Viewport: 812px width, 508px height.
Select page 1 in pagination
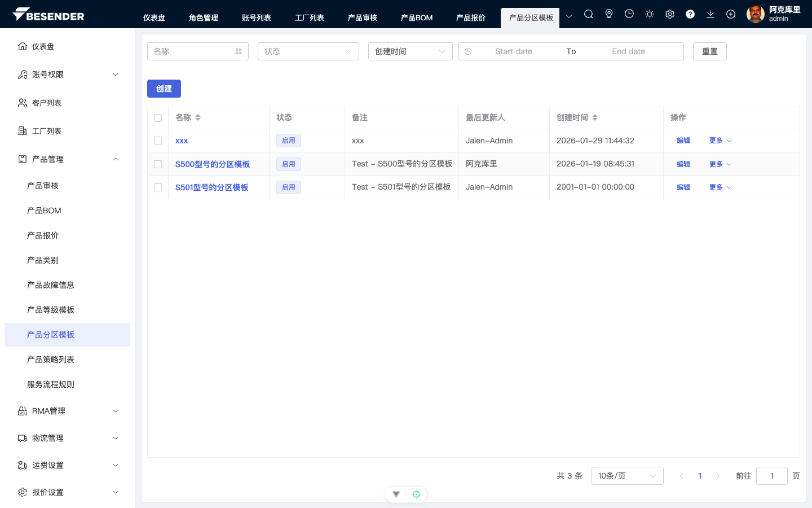click(700, 476)
